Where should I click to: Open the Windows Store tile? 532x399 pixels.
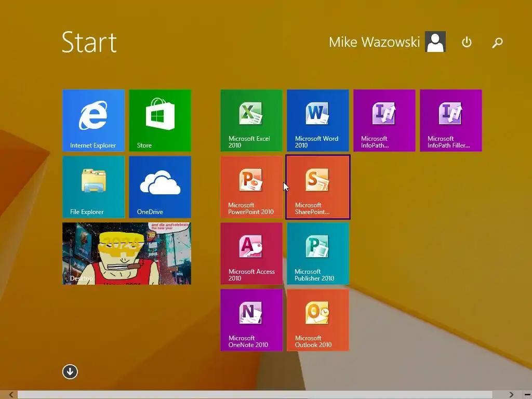point(160,121)
